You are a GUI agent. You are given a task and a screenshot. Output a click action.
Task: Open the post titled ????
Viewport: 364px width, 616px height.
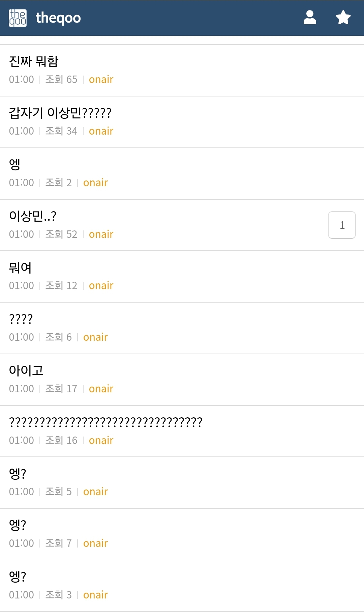tap(21, 319)
